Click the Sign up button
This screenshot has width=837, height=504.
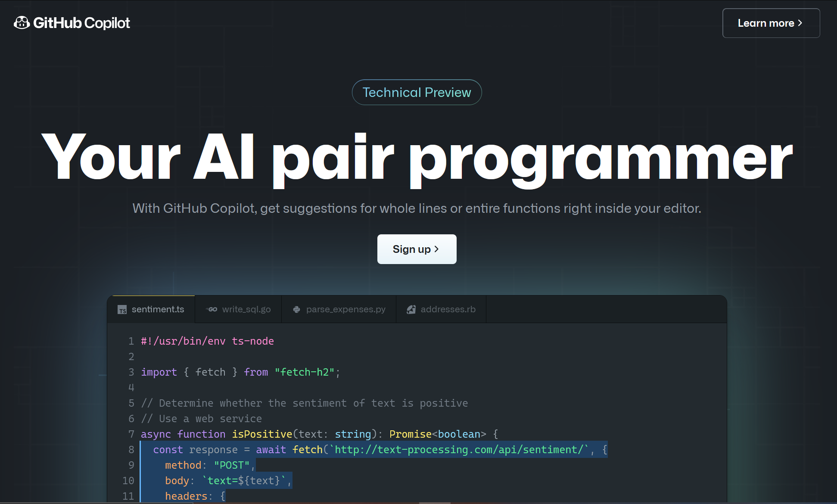tap(417, 249)
